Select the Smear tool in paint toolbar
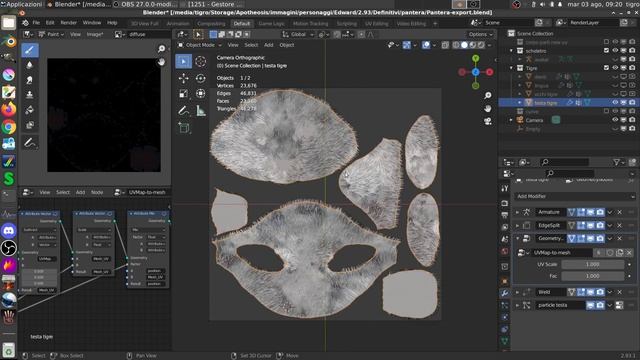The image size is (640, 360). pos(29,80)
